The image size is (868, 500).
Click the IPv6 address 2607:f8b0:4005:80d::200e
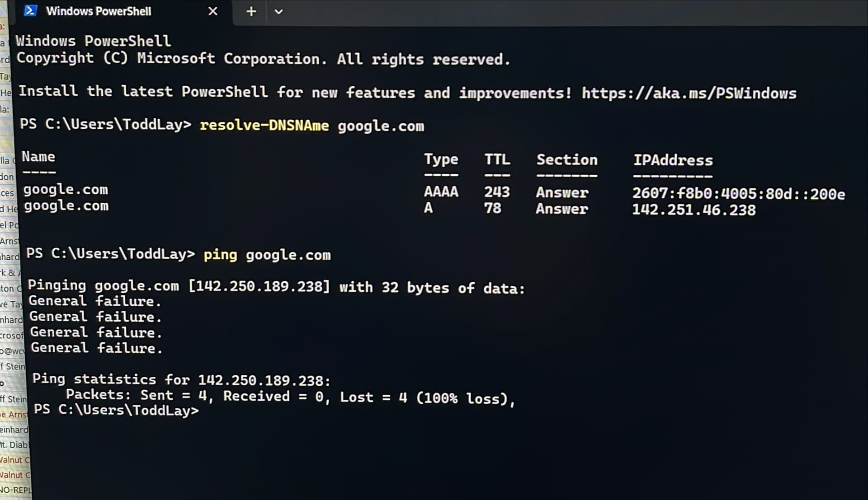[x=738, y=194]
